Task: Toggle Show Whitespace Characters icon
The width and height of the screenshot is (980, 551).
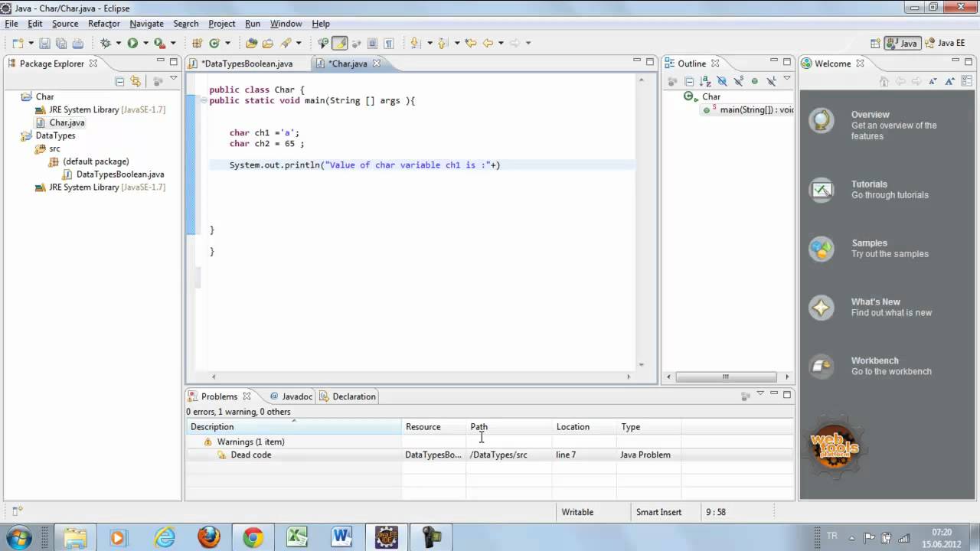Action: point(389,44)
